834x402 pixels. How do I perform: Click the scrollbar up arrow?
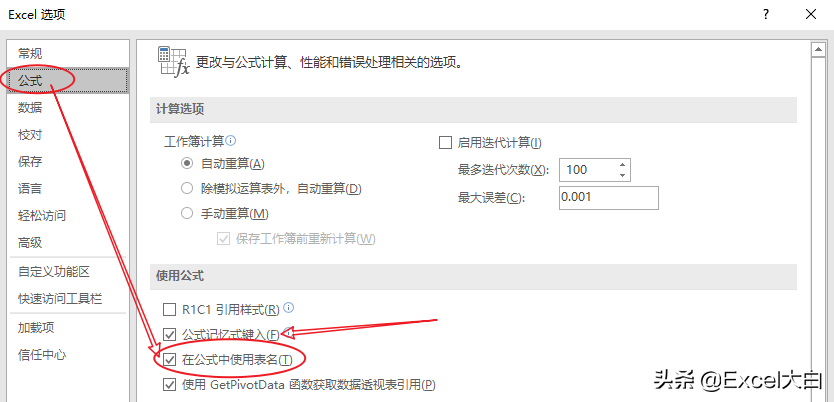pos(816,50)
